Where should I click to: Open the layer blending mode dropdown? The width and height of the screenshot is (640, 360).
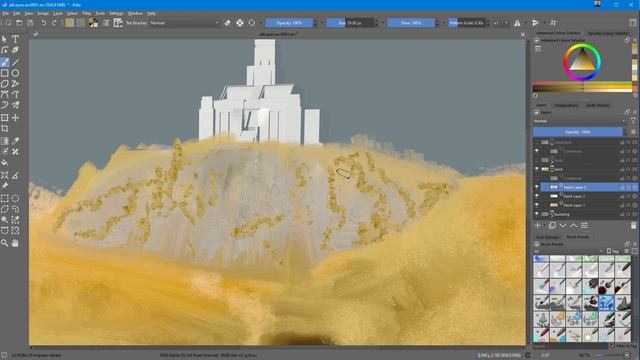point(579,121)
